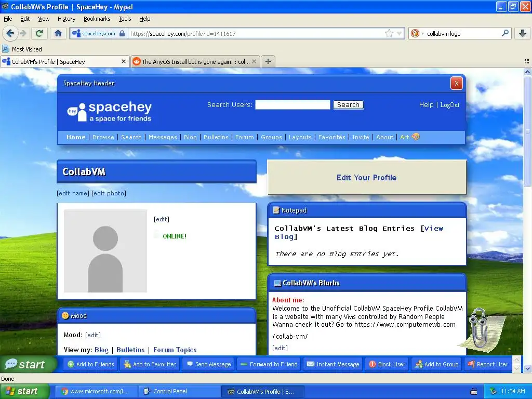Go back with the browser back arrow

pos(10,33)
